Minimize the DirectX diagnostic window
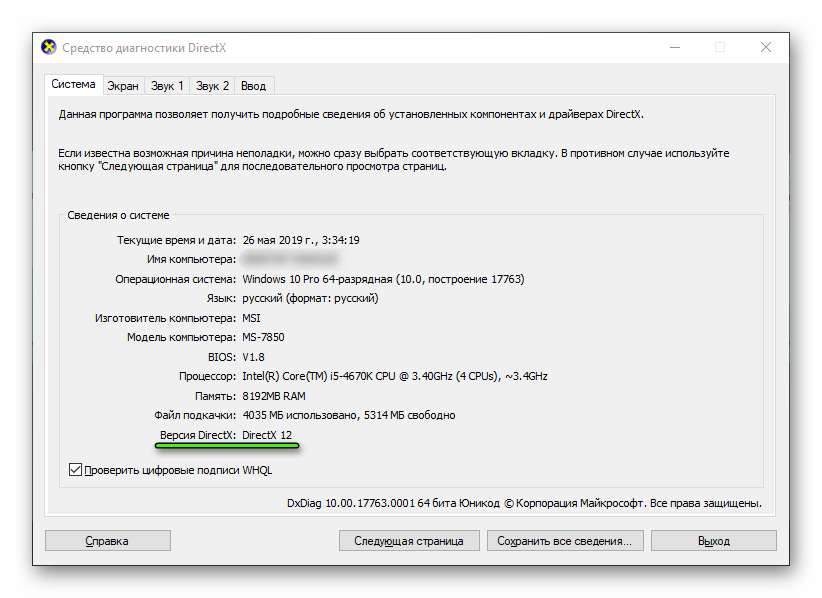The width and height of the screenshot is (822, 598). (x=674, y=47)
